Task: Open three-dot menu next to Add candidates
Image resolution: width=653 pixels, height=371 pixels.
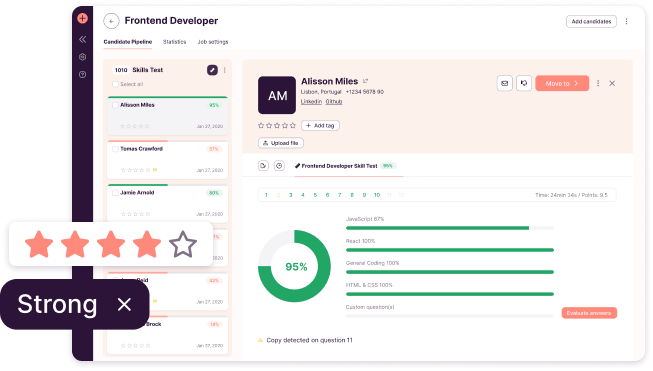Action: (x=626, y=21)
